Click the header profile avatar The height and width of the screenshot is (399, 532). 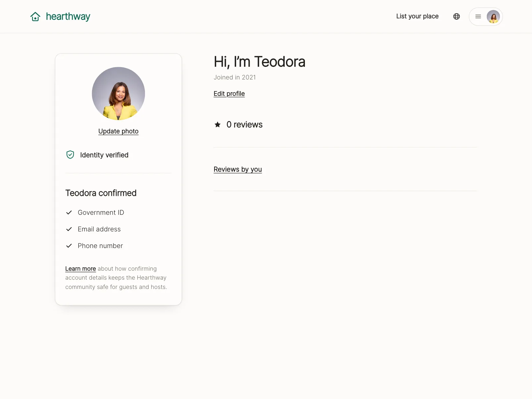493,17
